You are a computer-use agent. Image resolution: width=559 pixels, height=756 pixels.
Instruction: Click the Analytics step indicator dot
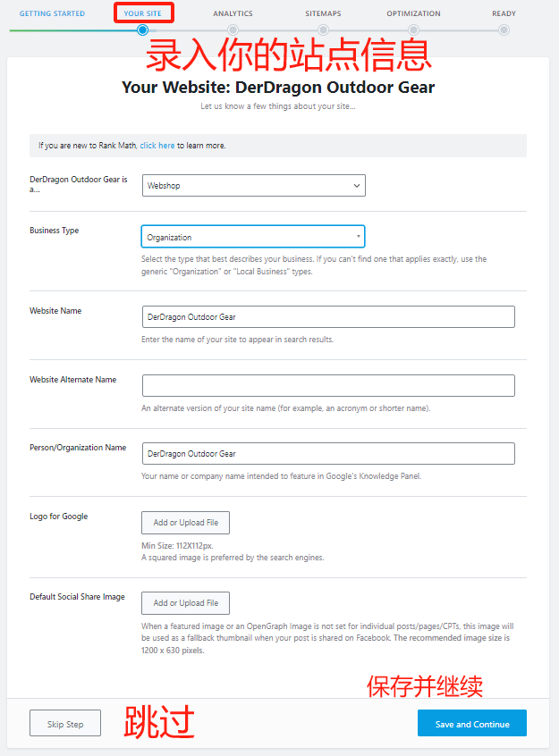tap(233, 29)
